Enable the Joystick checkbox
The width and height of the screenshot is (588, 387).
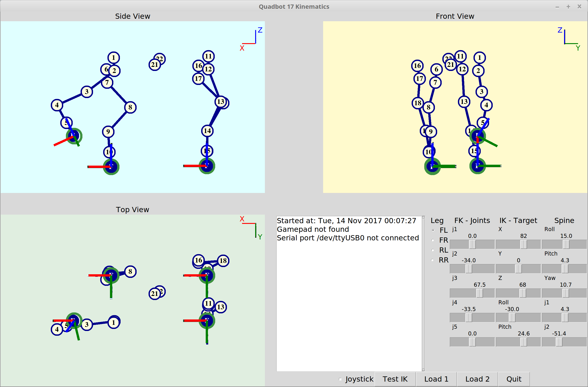click(340, 379)
